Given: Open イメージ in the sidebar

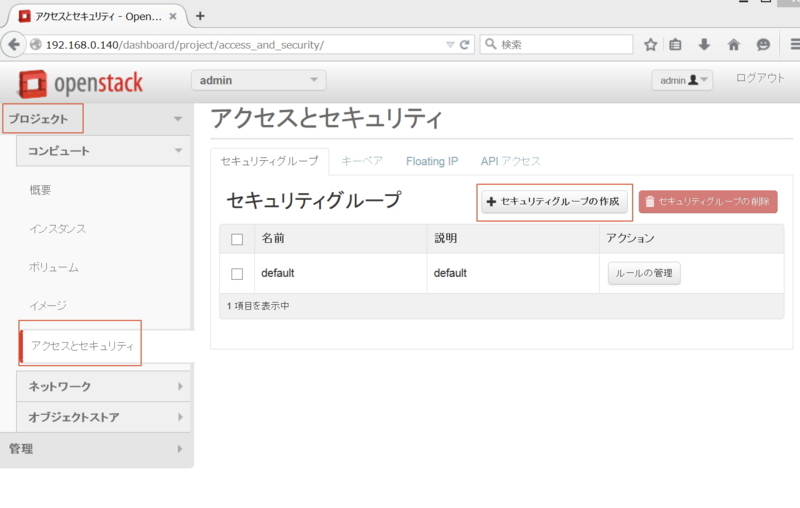Looking at the screenshot, I should click(x=48, y=306).
